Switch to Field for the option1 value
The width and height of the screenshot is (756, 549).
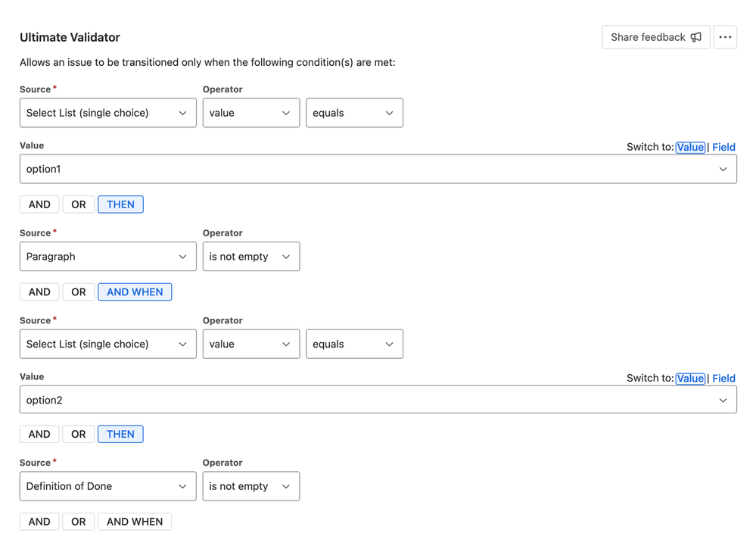coord(723,147)
